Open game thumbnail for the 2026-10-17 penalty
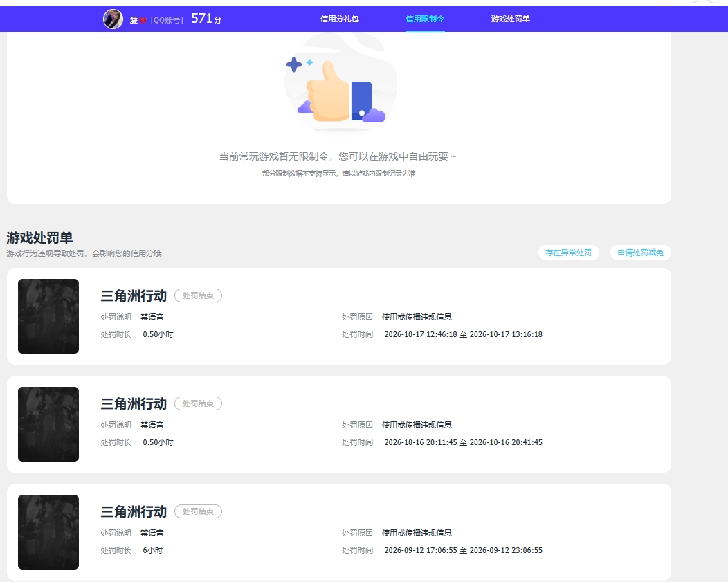The width and height of the screenshot is (728, 582). point(48,316)
